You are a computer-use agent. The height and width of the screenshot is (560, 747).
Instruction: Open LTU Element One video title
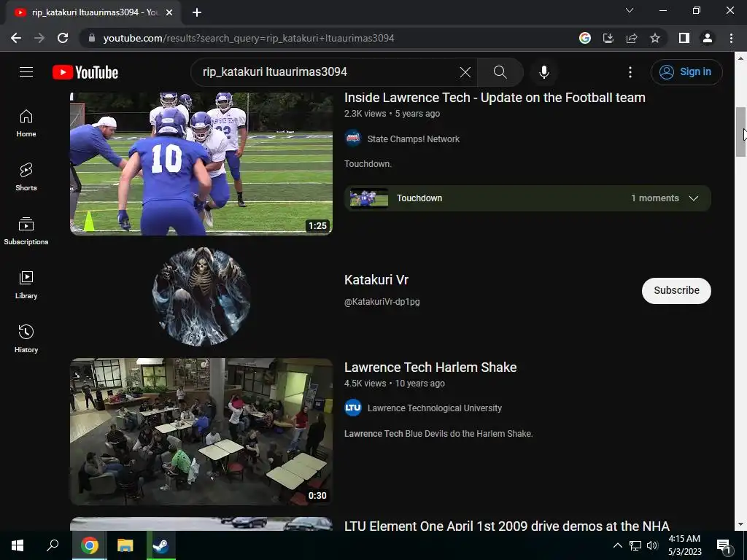tap(506, 525)
